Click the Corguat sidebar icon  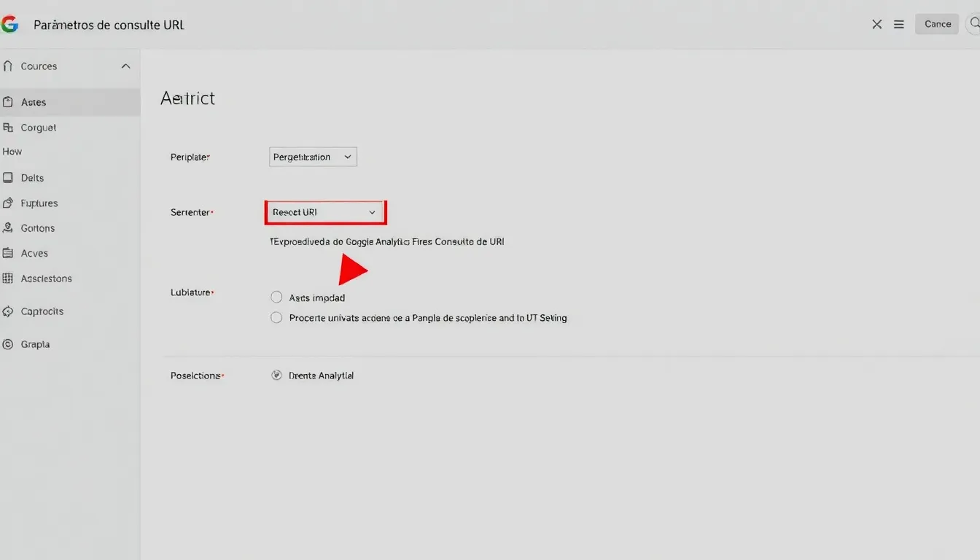8,128
